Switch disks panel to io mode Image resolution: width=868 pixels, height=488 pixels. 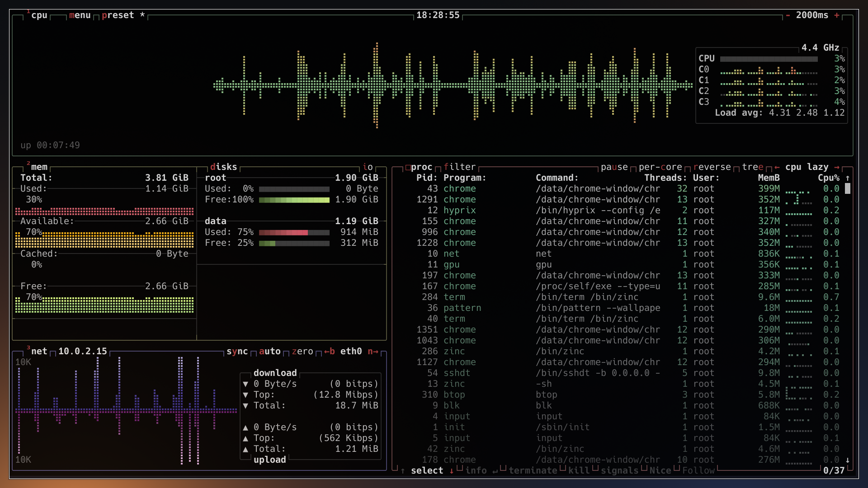(368, 167)
